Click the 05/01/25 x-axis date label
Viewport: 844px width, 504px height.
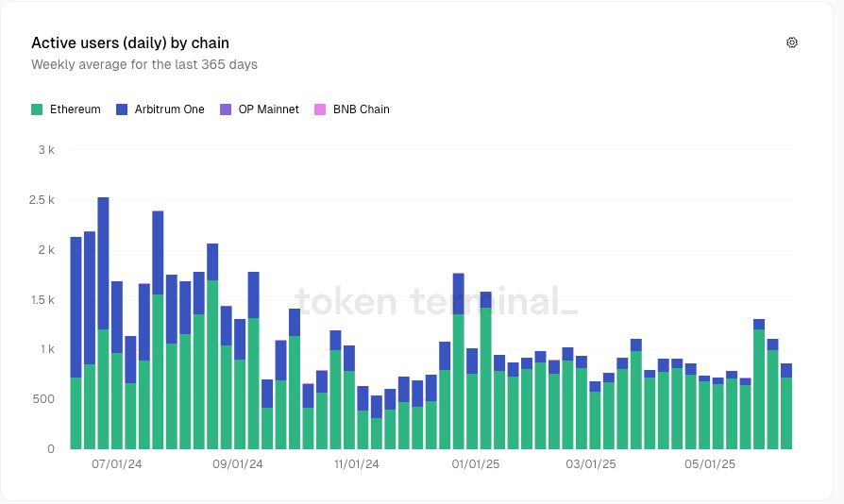[709, 464]
